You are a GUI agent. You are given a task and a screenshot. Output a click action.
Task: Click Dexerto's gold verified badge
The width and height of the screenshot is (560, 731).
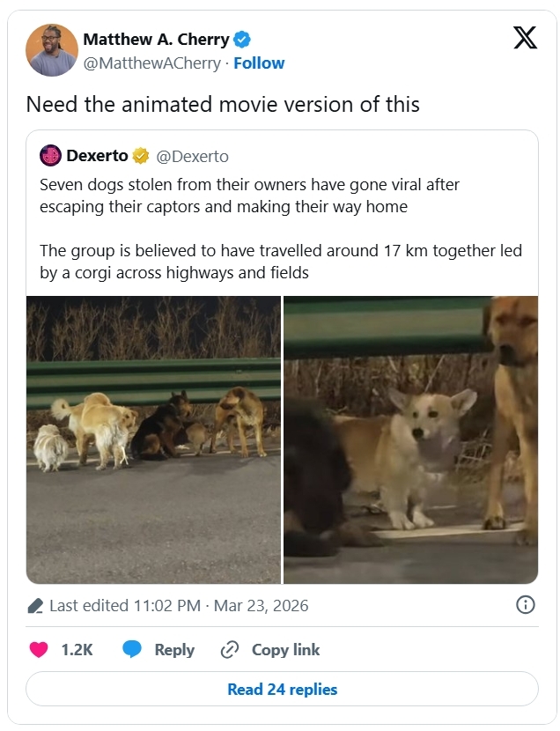tap(141, 157)
